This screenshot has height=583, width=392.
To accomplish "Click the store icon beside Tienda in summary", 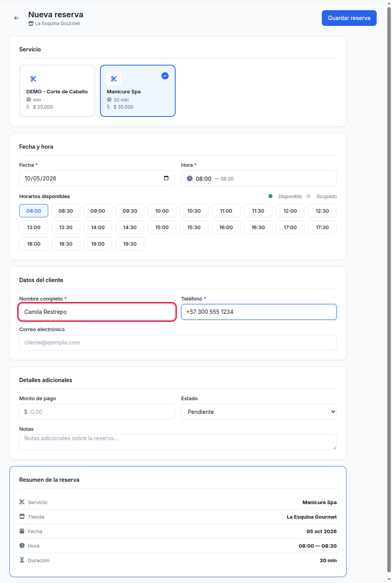I will point(22,516).
